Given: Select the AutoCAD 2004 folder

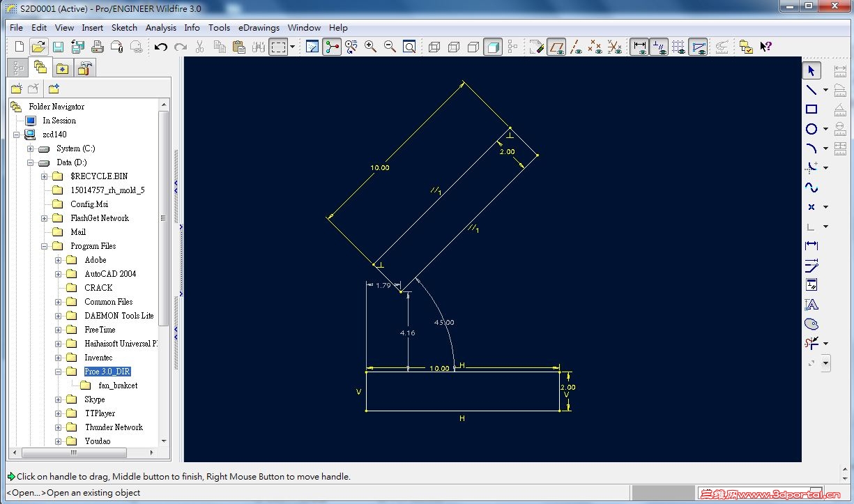Looking at the screenshot, I should click(110, 274).
